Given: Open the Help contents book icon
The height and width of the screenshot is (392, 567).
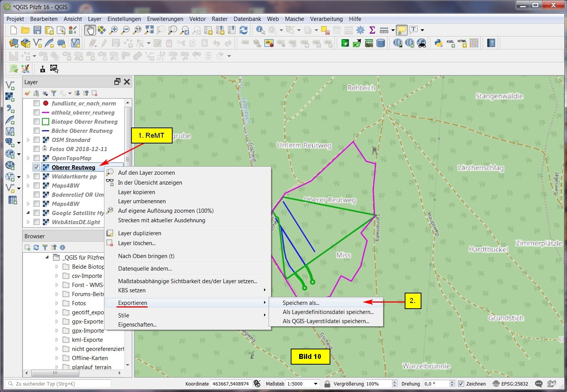Looking at the screenshot, I should tap(491, 43).
